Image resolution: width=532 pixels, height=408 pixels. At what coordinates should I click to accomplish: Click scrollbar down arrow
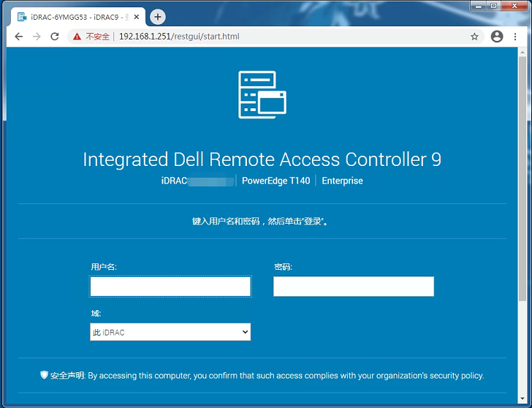522,398
